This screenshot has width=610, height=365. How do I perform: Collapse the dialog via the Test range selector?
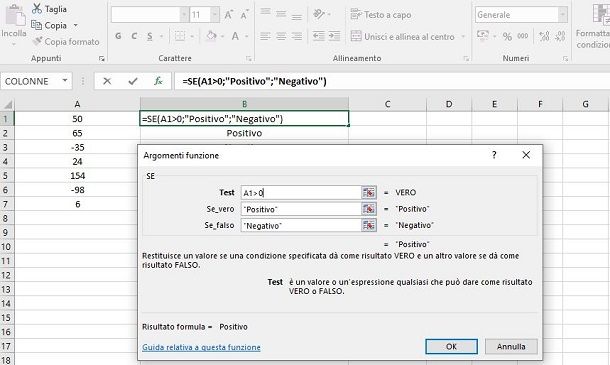(x=369, y=193)
